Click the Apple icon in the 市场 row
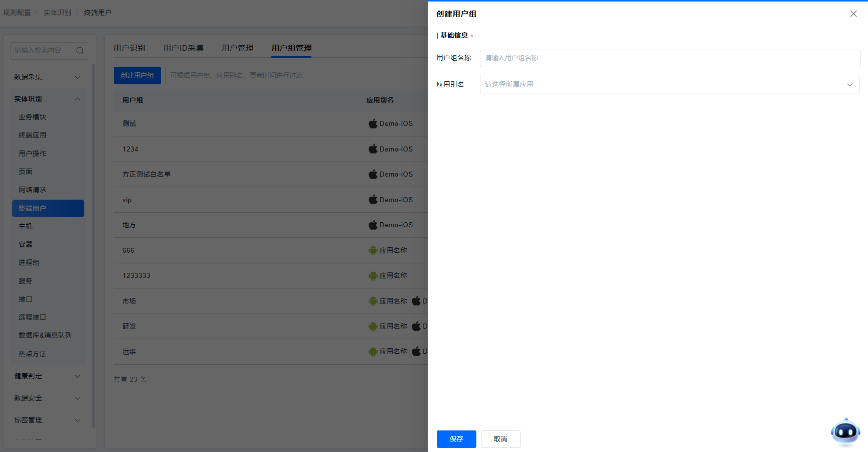The width and height of the screenshot is (868, 452). (416, 301)
